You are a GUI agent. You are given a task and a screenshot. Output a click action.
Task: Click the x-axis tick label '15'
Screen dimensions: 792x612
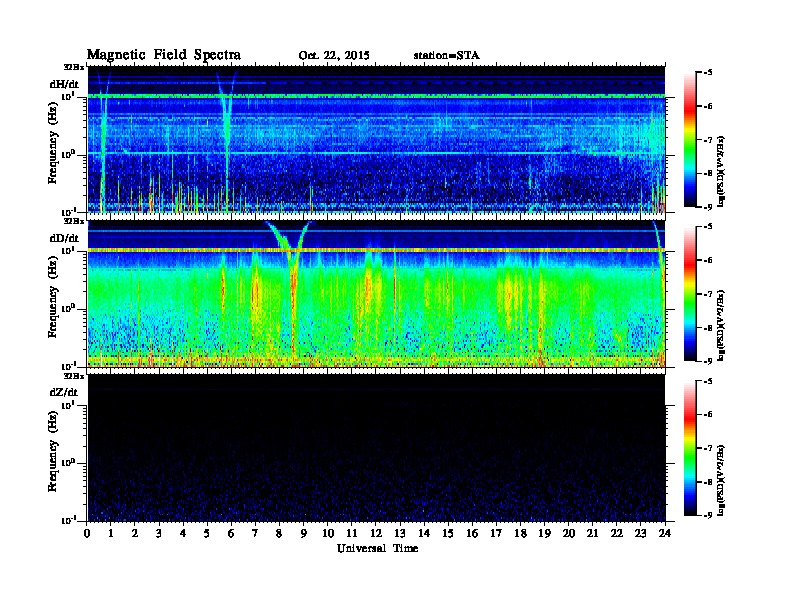tap(448, 533)
